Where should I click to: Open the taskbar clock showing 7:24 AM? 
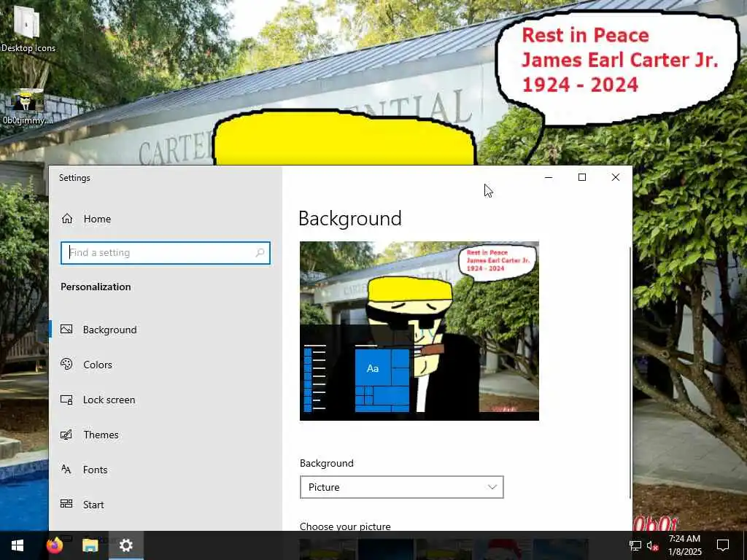pos(684,545)
